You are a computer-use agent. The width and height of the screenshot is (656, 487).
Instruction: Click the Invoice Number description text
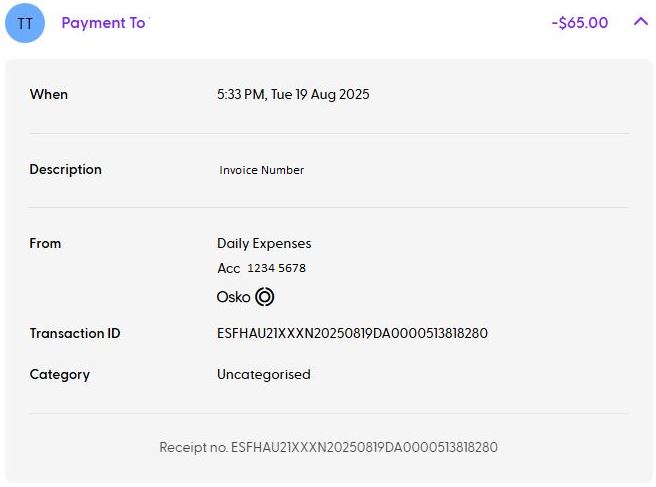(x=262, y=170)
